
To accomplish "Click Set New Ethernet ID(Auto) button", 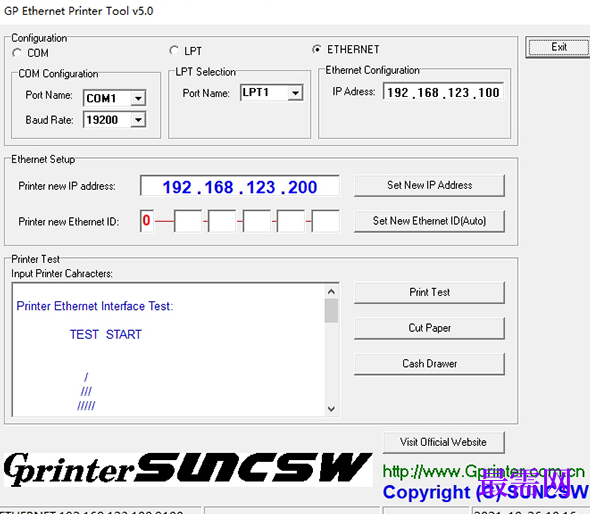I will pyautogui.click(x=429, y=221).
